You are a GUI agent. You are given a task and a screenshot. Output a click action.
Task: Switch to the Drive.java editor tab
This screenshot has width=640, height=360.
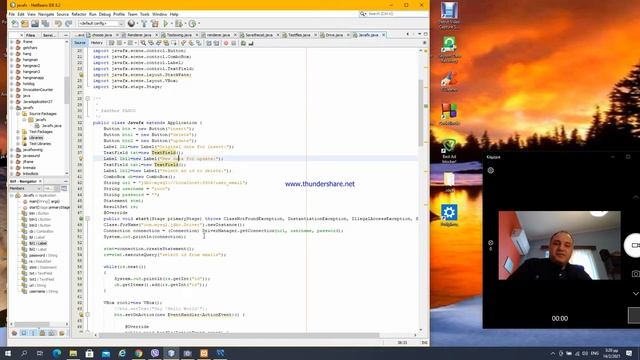pos(334,35)
